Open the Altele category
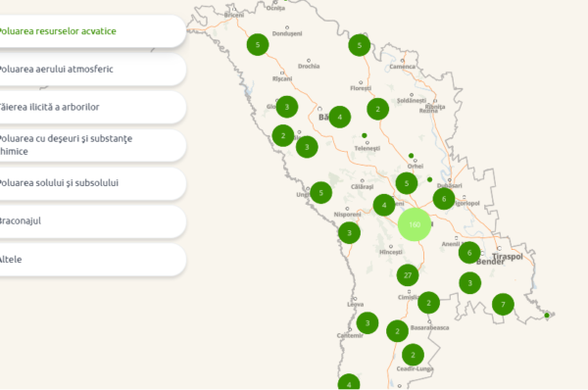This screenshot has height=390, width=588. [x=92, y=260]
